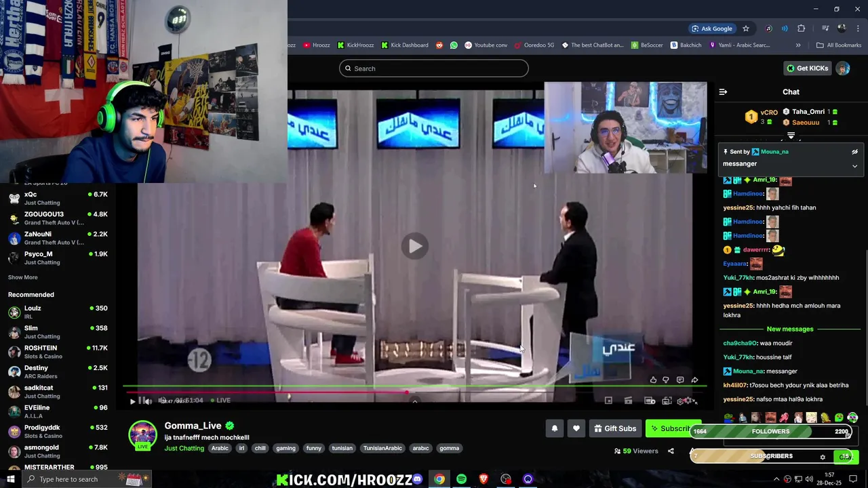
Task: Toggle the notification bell for Gomma_Live
Action: pyautogui.click(x=555, y=428)
